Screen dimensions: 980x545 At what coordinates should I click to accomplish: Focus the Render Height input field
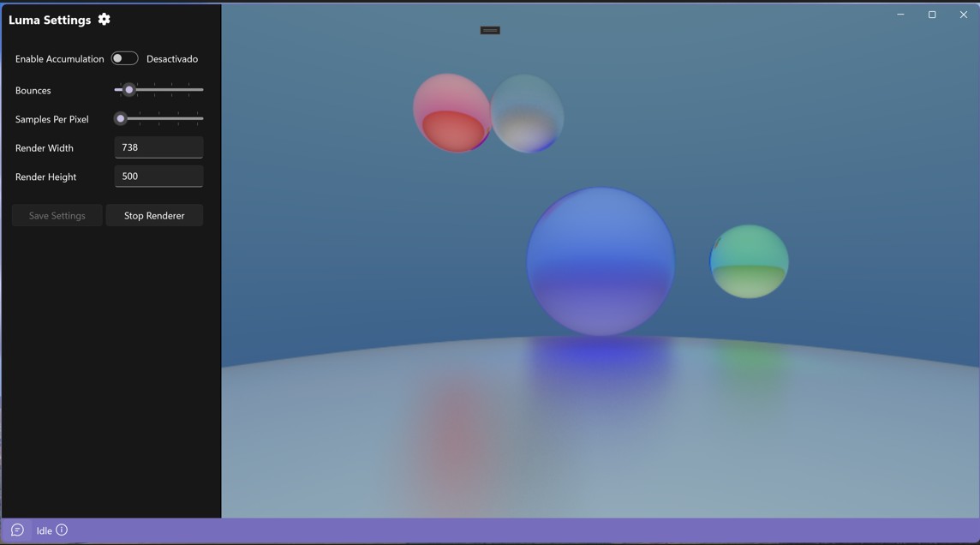click(x=158, y=177)
